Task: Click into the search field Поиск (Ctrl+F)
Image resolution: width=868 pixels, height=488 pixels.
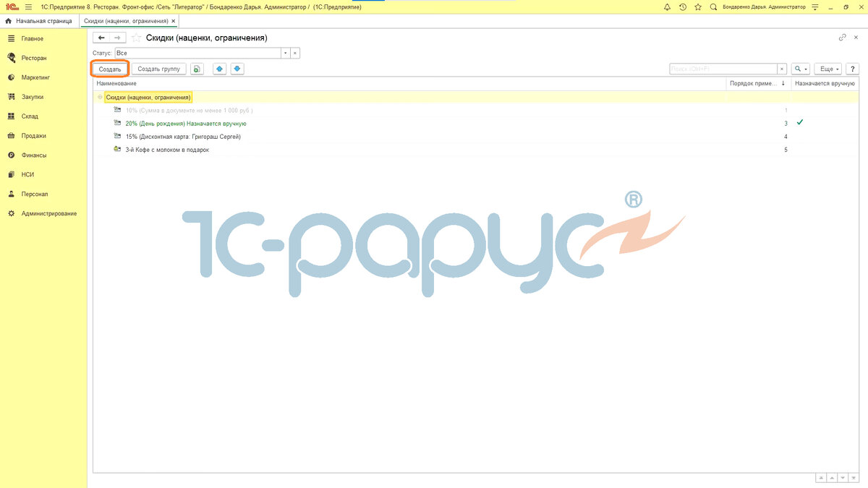Action: pos(723,69)
